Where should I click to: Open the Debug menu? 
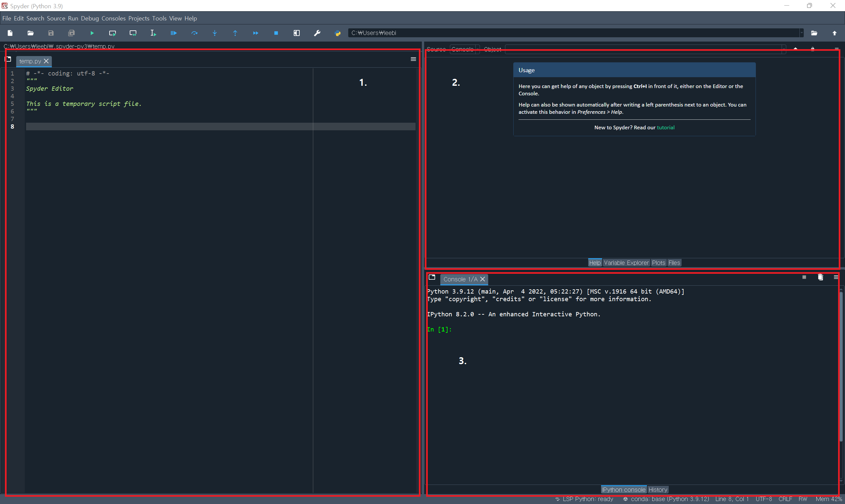pos(90,18)
